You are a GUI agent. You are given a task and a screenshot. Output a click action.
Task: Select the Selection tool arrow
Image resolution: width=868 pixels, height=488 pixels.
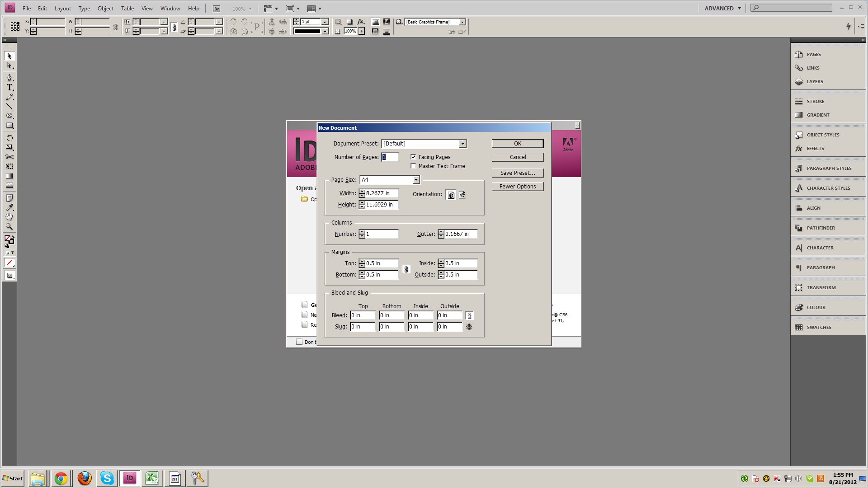9,56
